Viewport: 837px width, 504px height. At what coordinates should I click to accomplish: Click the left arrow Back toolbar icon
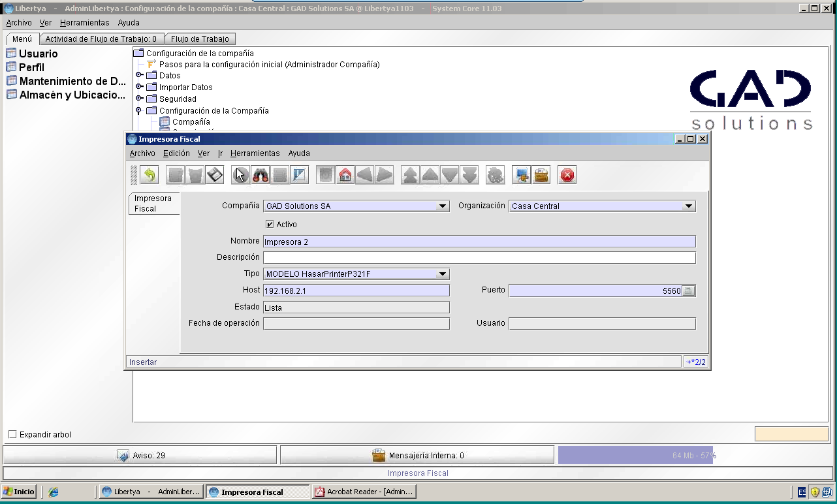tap(365, 175)
